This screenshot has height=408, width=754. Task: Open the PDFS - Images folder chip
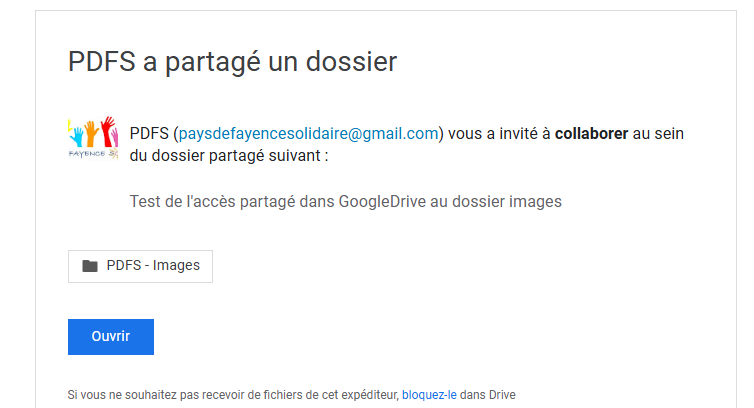(141, 266)
